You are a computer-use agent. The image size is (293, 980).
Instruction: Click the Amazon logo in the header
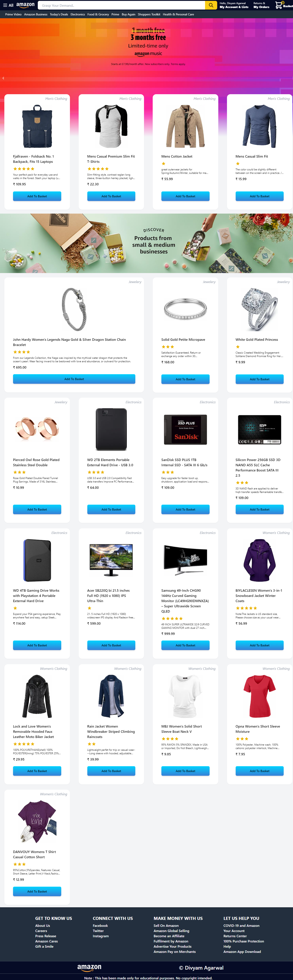25,5
